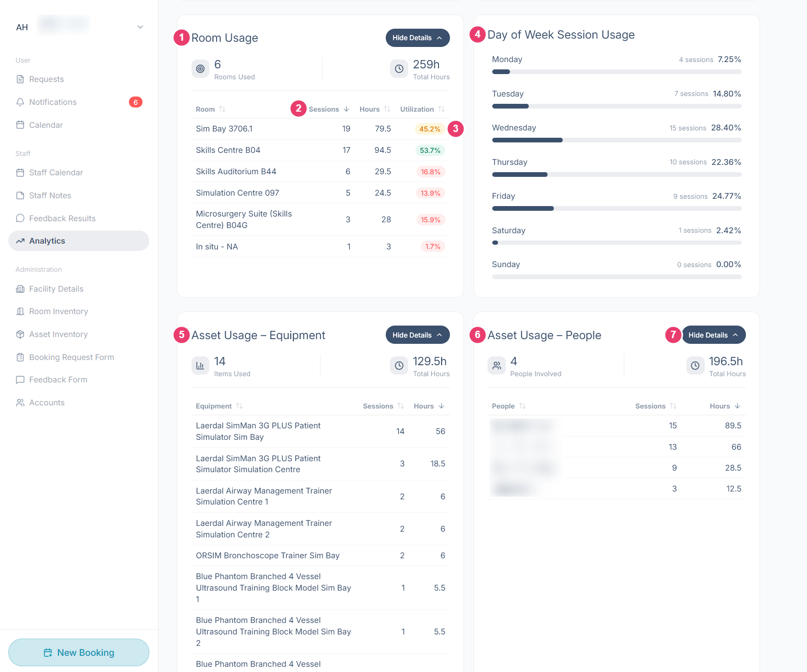807x672 pixels.
Task: Click the Asset Inventory box icon
Action: pos(20,334)
